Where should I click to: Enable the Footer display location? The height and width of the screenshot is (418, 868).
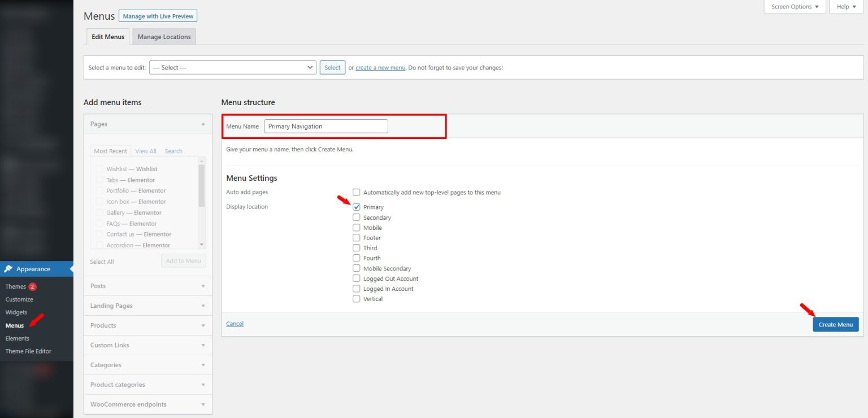(356, 238)
